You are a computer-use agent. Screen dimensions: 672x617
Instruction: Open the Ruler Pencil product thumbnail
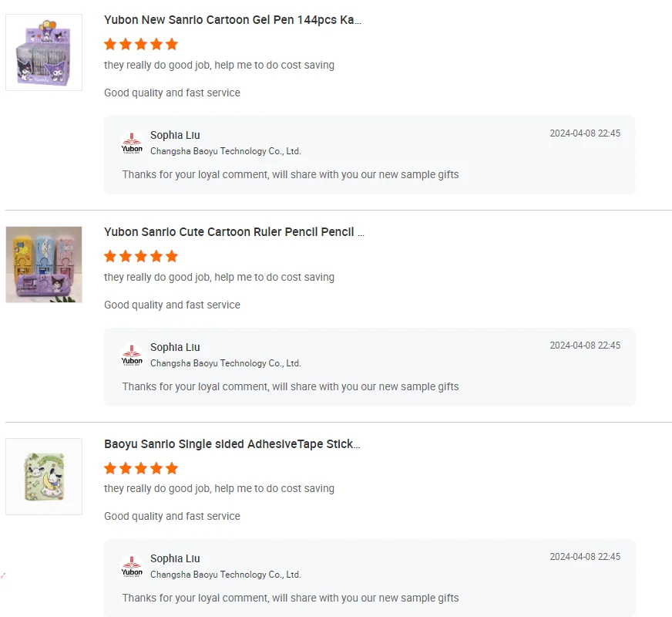(x=44, y=265)
